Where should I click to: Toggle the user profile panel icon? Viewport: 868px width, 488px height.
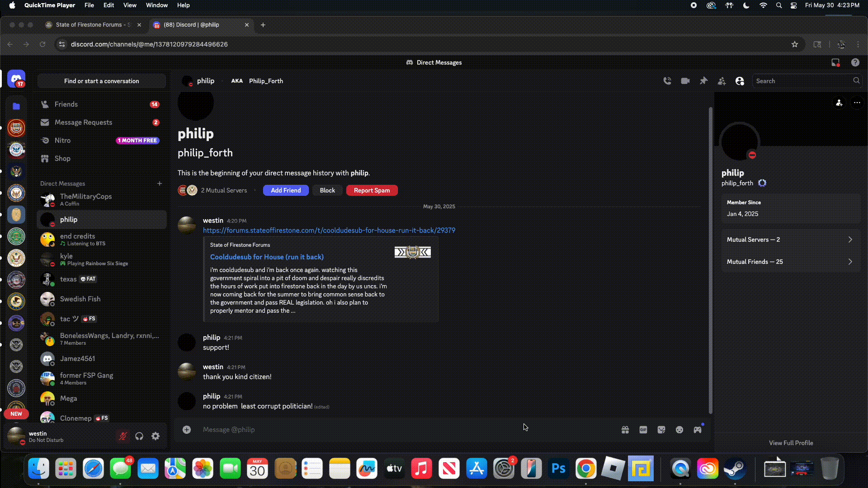(740, 81)
